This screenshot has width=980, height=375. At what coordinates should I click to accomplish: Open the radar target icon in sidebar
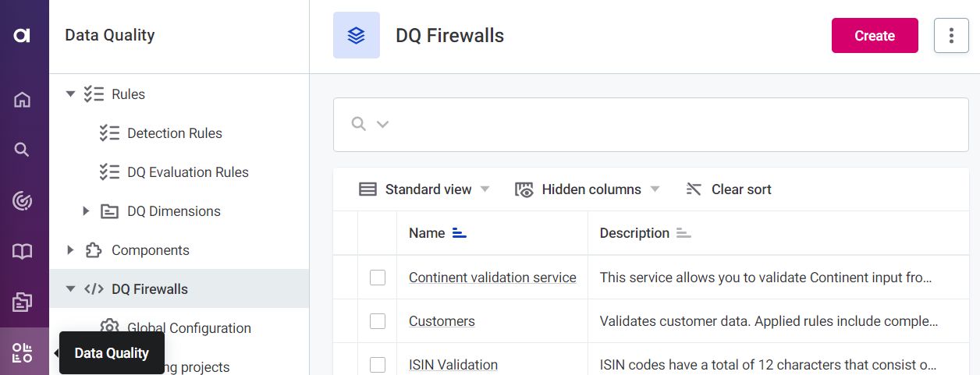click(23, 201)
